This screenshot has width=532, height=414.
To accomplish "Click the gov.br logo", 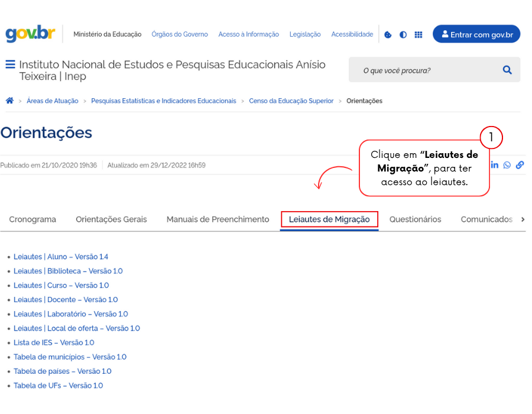I will click(30, 34).
